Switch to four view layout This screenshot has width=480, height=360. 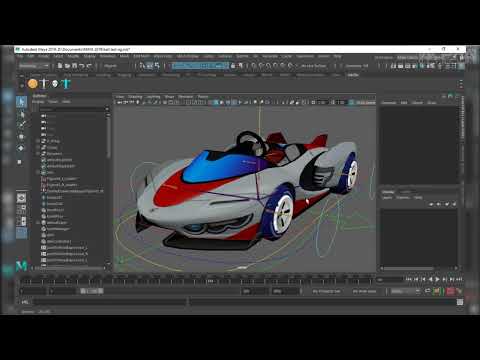[21, 209]
